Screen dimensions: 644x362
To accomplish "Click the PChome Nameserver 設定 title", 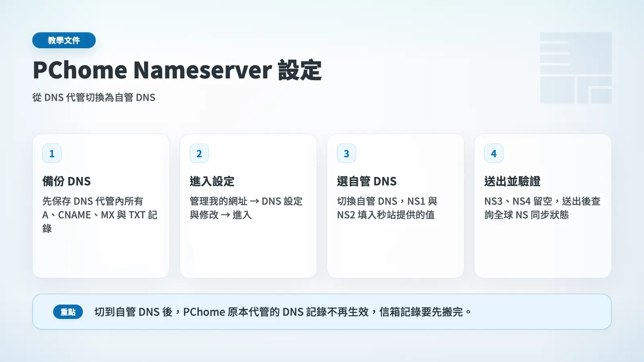I will tap(177, 70).
